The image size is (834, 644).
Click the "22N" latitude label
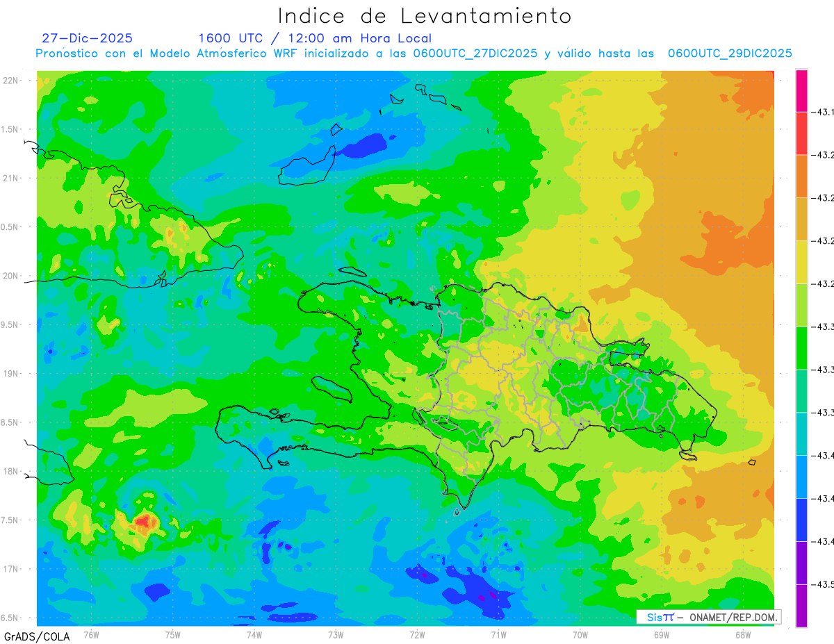(11, 80)
